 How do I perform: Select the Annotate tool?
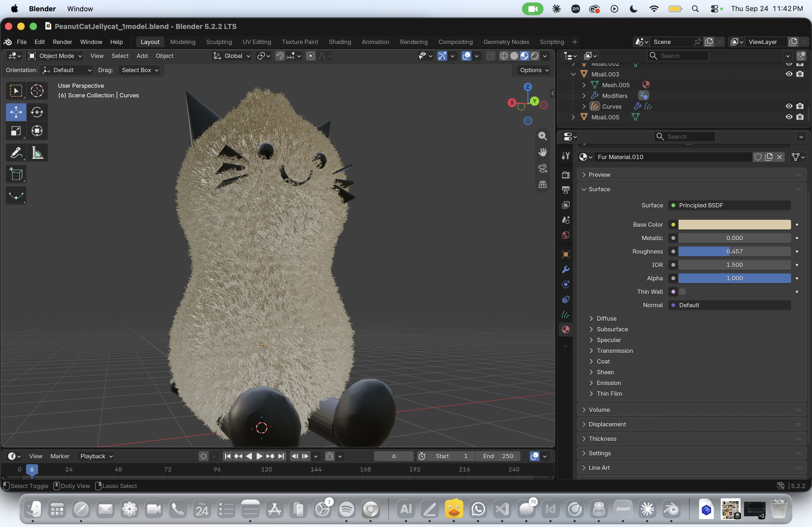click(16, 153)
